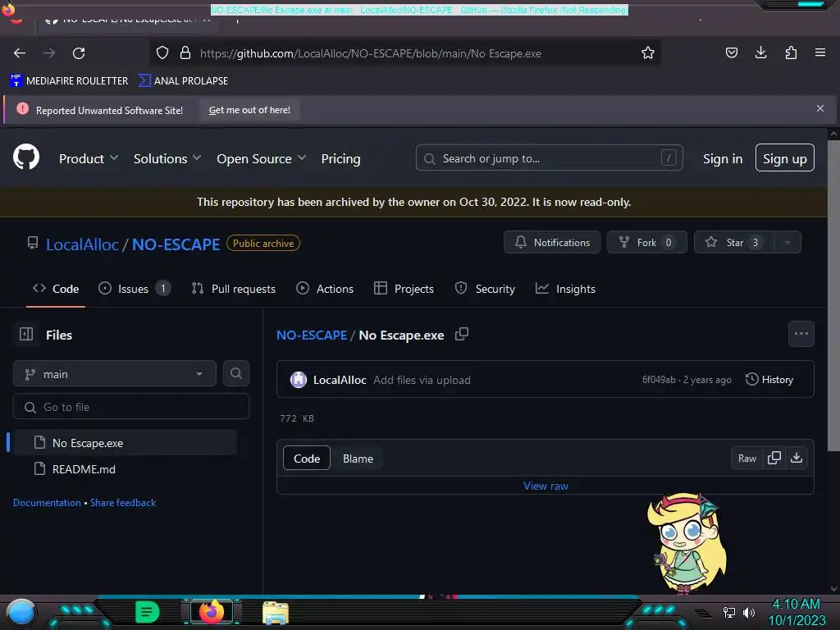Viewport: 840px width, 630px height.
Task: Open the Firefox downloads panel
Action: [760, 52]
